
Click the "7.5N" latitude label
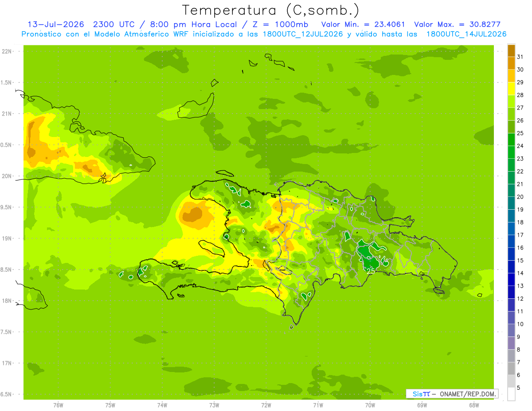pos(6,332)
